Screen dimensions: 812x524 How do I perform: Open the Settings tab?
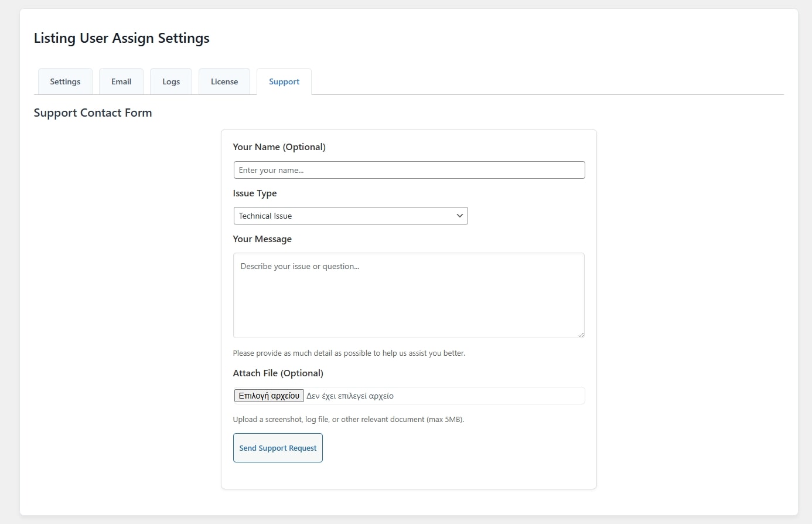click(x=65, y=81)
